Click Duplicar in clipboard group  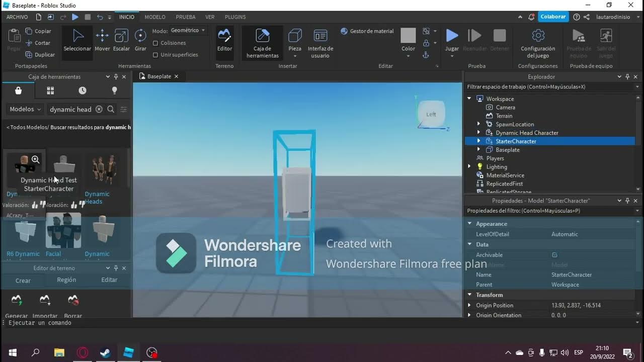[40, 55]
